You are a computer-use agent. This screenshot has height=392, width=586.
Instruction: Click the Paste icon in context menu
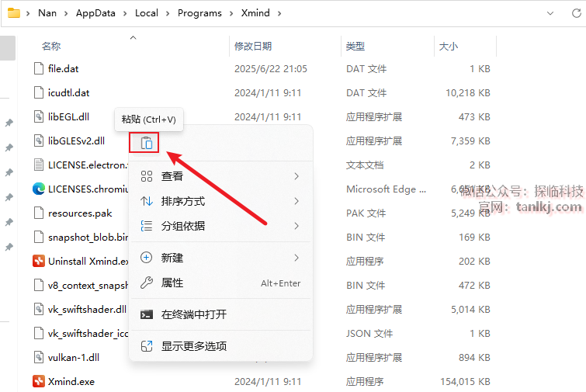point(146,143)
